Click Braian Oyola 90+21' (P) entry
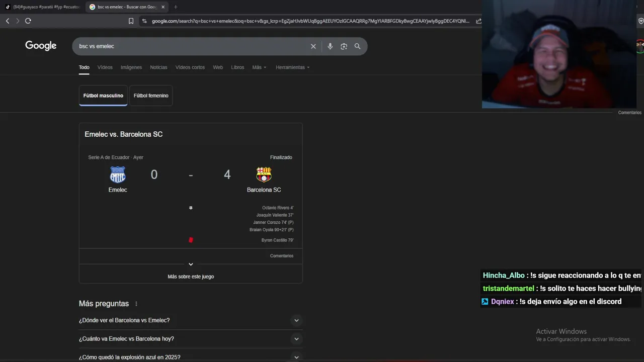This screenshot has width=644, height=362. click(272, 230)
